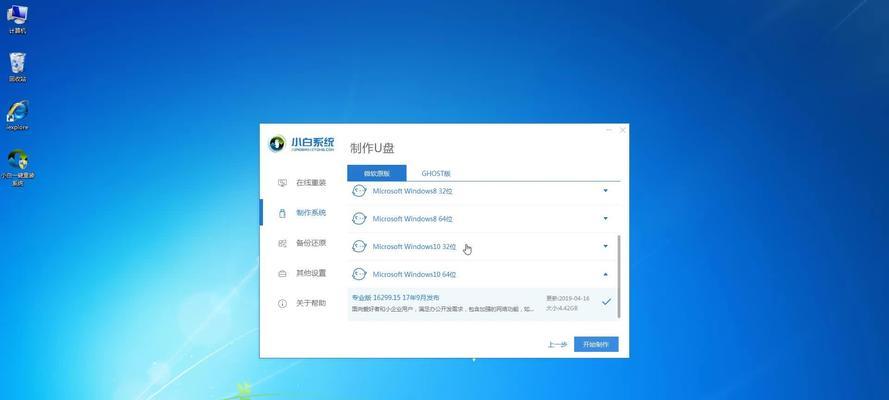Click the 开始制作 button
Image resolution: width=889 pixels, height=400 pixels.
pos(596,344)
